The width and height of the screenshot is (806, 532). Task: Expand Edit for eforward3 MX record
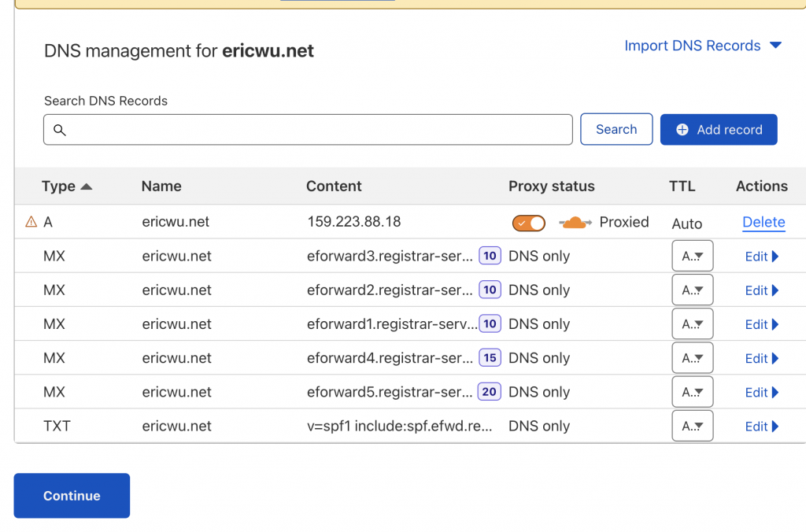pyautogui.click(x=762, y=257)
